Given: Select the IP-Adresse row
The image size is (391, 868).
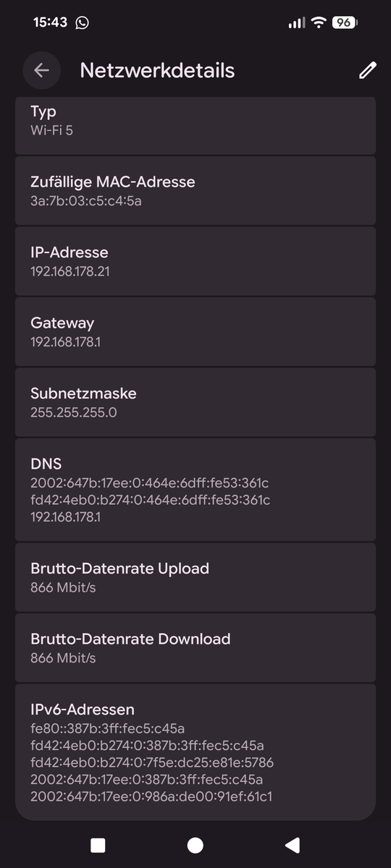Looking at the screenshot, I should [195, 261].
